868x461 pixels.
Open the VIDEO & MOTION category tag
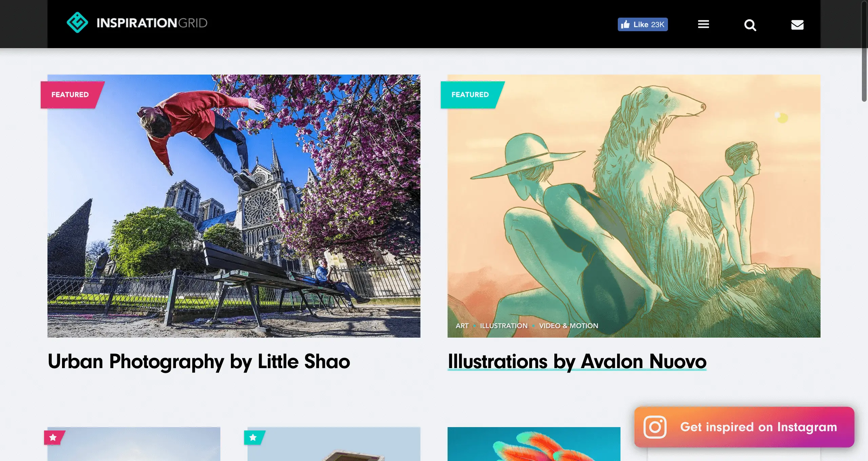[569, 326]
